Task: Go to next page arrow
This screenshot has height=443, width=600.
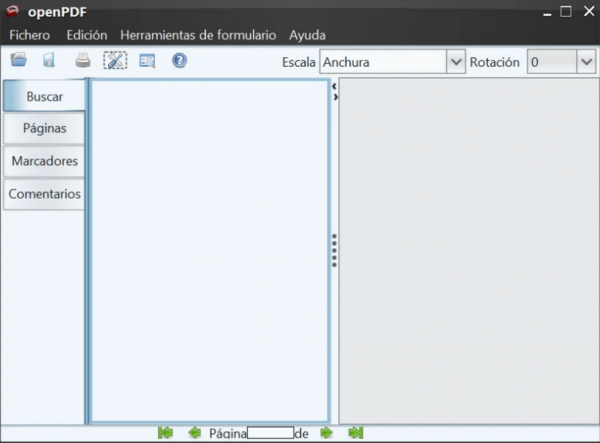Action: click(x=326, y=433)
